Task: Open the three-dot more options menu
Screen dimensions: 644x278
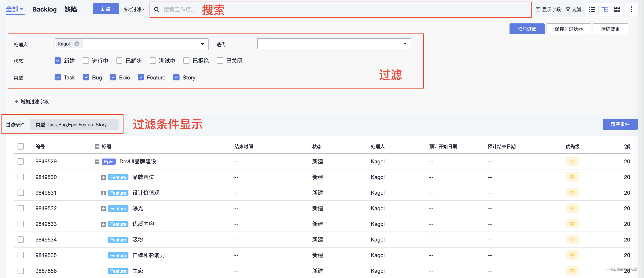Action: click(631, 9)
